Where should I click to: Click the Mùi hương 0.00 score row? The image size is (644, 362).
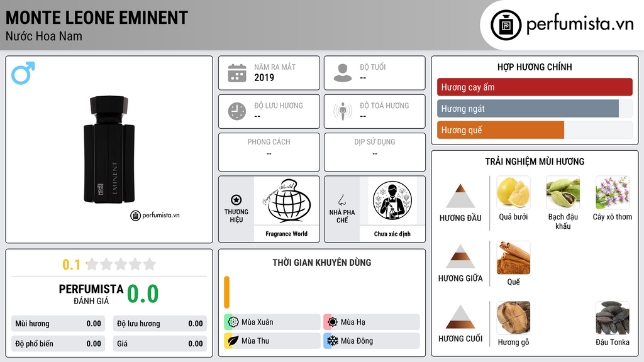(58, 324)
